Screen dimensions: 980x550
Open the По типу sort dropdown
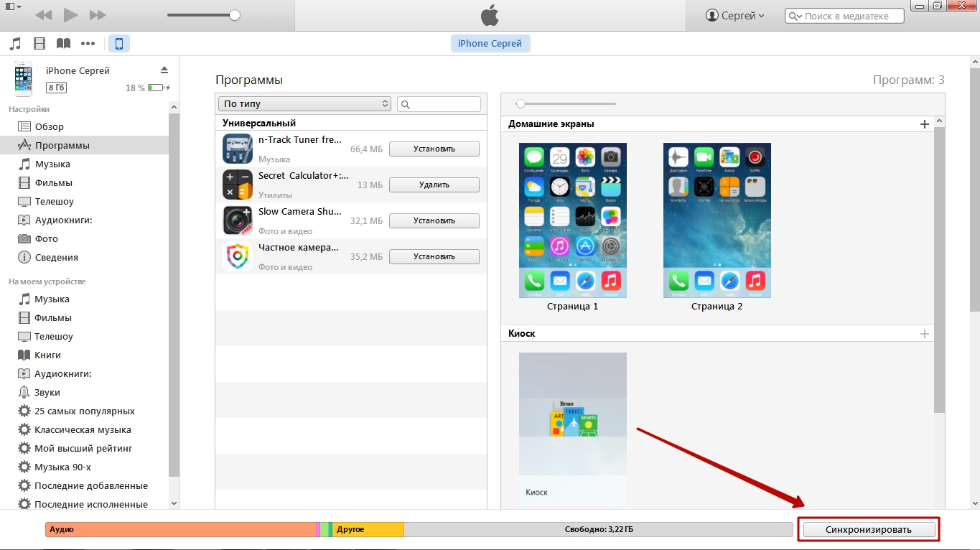click(x=304, y=104)
